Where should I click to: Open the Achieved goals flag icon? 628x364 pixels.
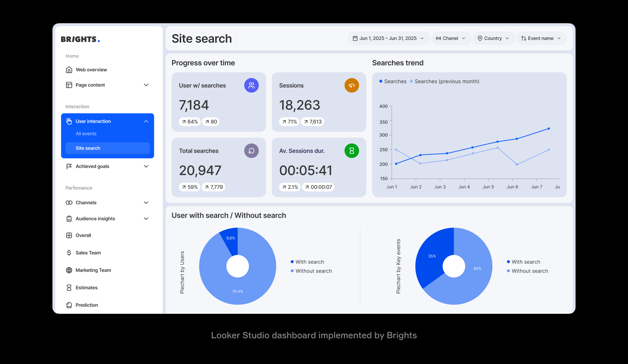69,166
